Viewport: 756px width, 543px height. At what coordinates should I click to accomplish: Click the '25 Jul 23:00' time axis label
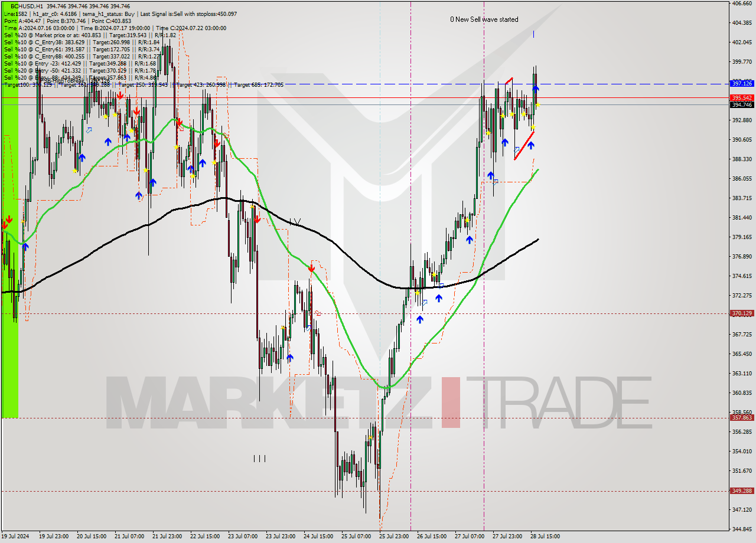394,537
